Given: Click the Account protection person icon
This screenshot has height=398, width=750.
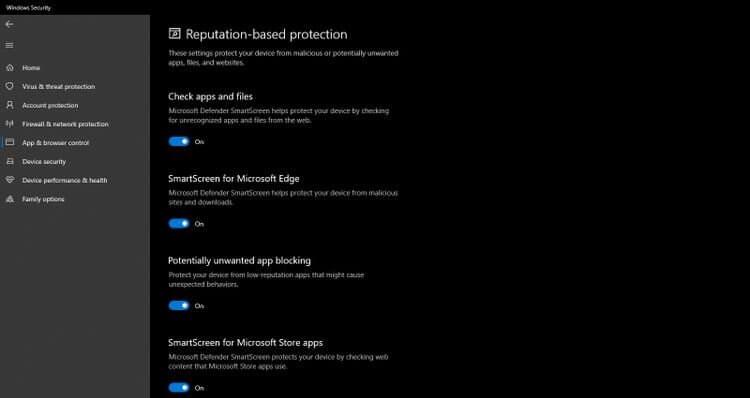Looking at the screenshot, I should click(10, 105).
